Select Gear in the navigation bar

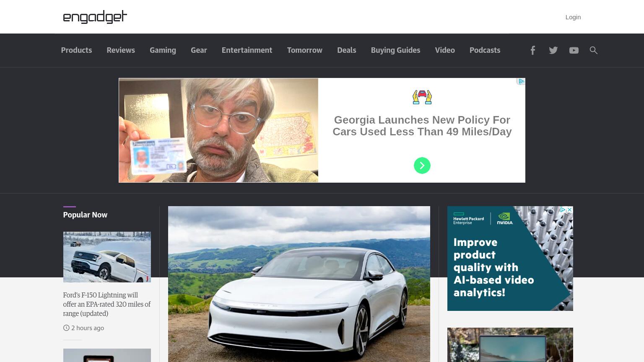pos(199,50)
